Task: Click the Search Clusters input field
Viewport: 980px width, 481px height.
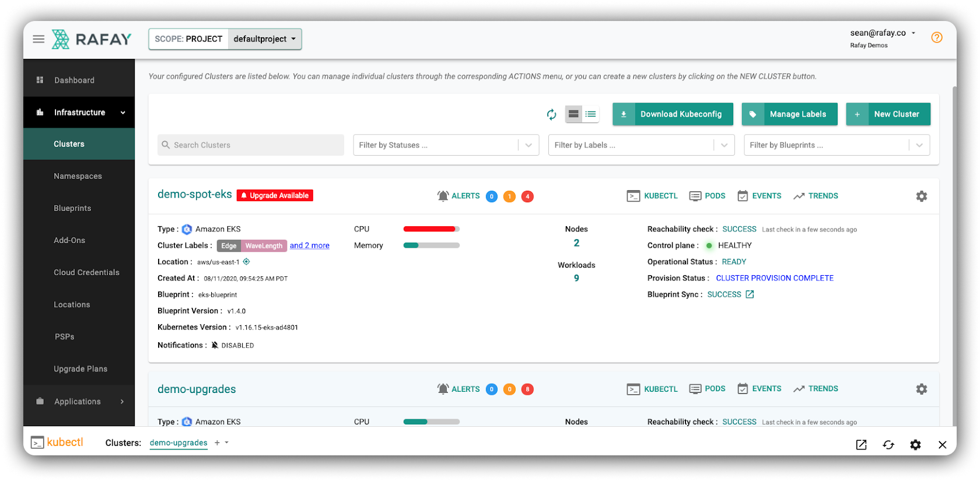Action: click(x=251, y=145)
